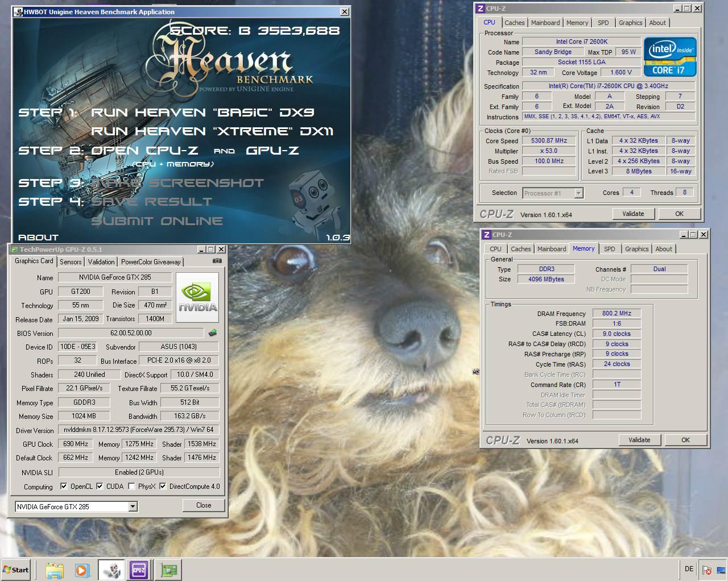Click the DE language indicator in tray
The image size is (728, 582).
point(689,569)
